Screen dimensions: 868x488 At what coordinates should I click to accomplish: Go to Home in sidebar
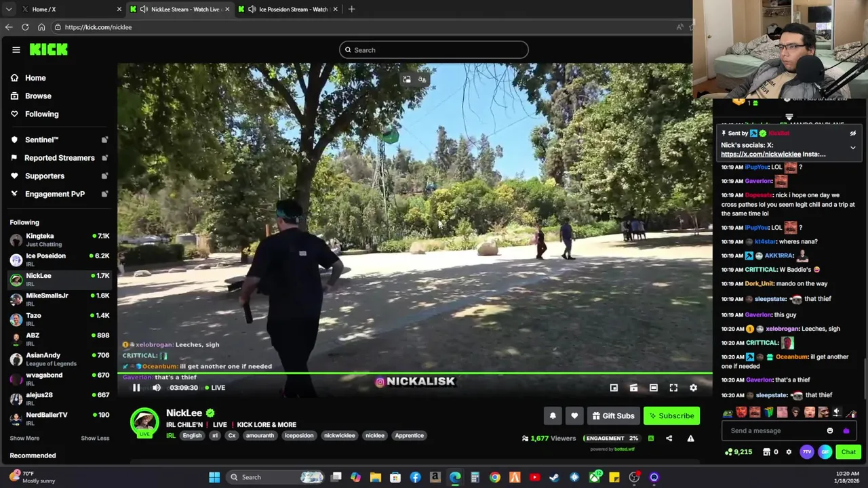(x=35, y=78)
